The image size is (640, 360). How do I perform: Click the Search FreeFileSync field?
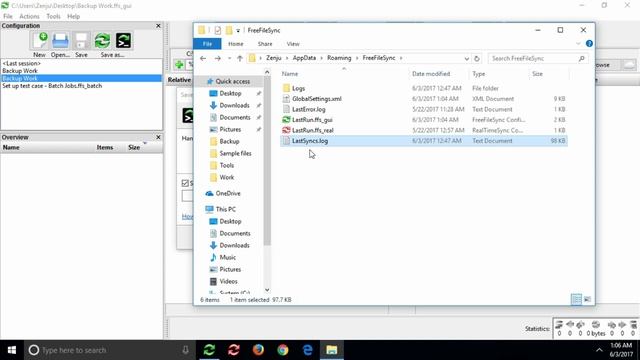tap(538, 58)
